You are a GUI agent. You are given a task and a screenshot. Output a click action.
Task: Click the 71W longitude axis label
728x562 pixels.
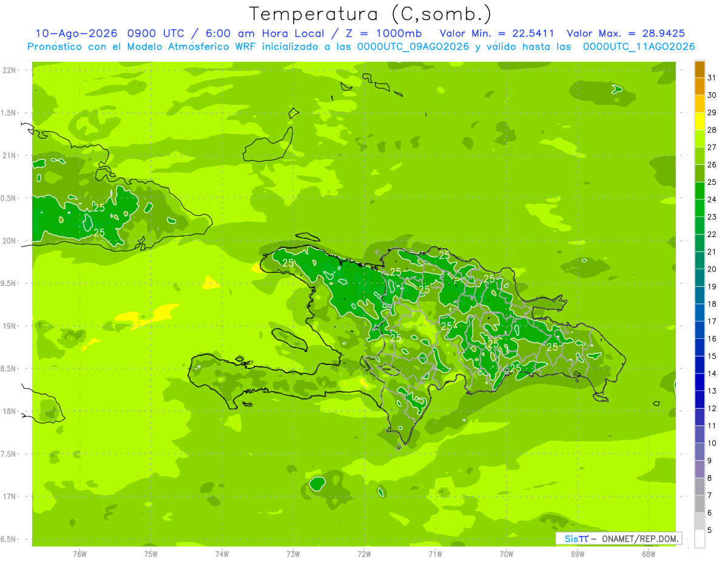pos(435,554)
